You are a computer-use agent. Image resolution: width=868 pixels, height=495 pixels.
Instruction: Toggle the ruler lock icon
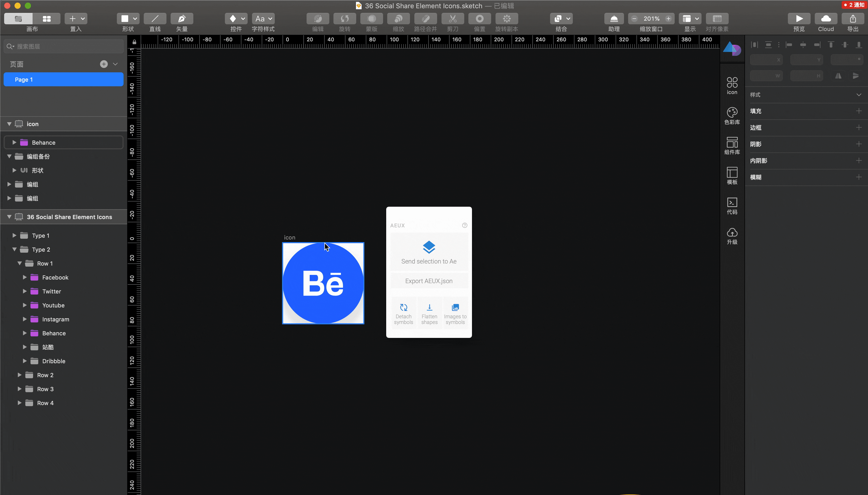pos(134,42)
